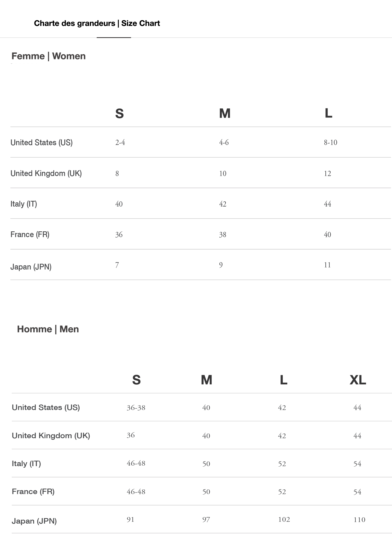The height and width of the screenshot is (551, 392).
Task: Open the Charte des grandeurs | Size Chart tab
Action: [97, 24]
